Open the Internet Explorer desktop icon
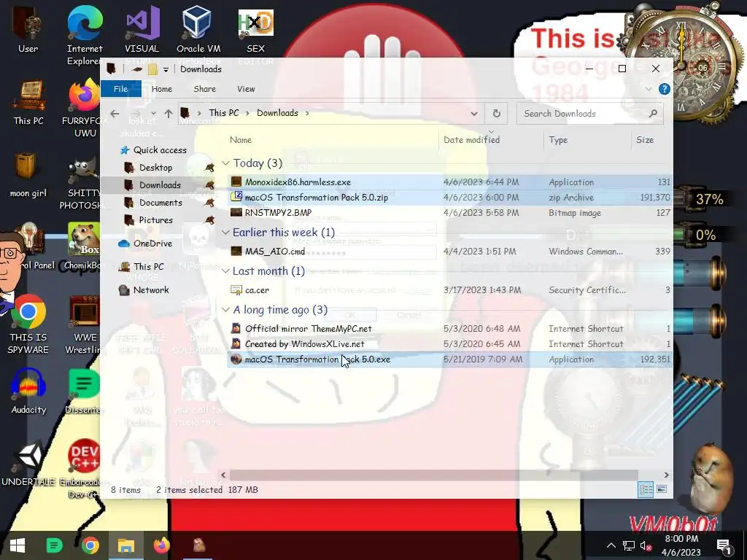The image size is (747, 560). click(85, 34)
